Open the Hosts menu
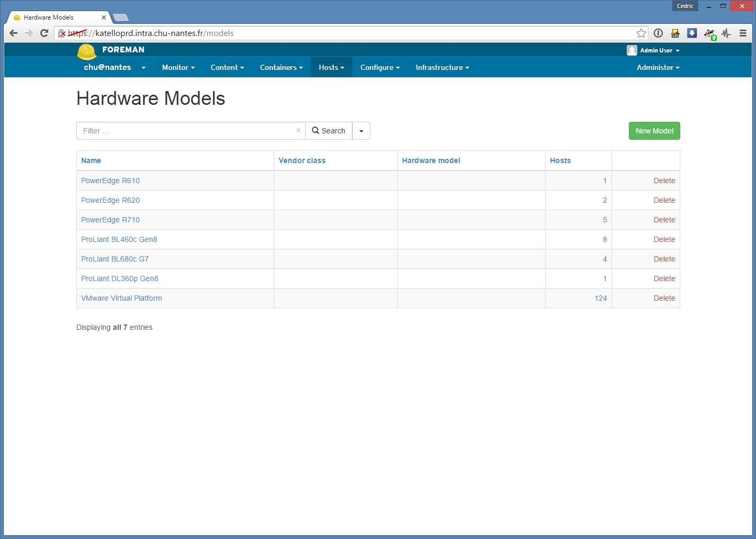756x539 pixels. click(331, 67)
